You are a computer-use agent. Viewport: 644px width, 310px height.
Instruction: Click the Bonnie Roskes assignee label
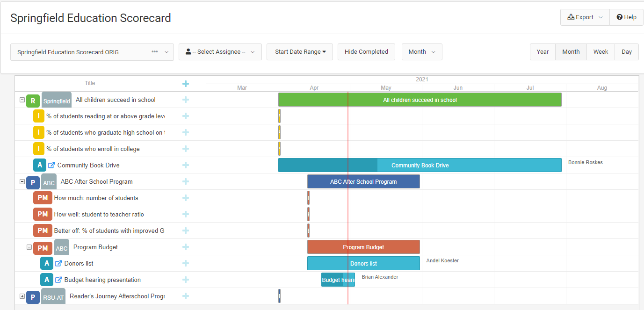click(586, 162)
